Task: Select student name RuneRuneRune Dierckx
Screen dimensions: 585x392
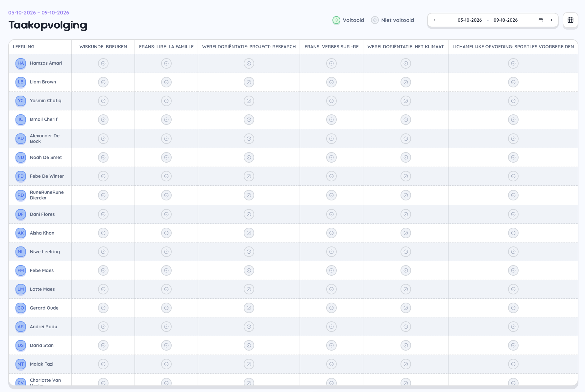Action: (47, 195)
